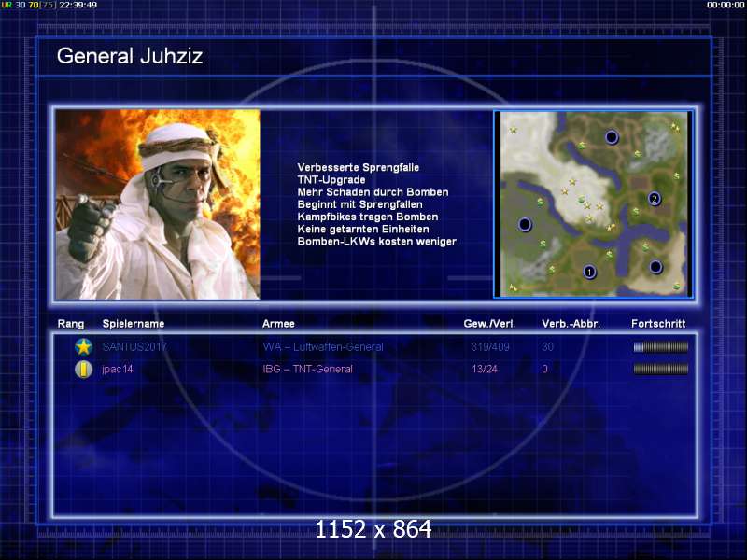The image size is (747, 560).
Task: Click the gold star rank icon for SANTUS2017
Action: [x=83, y=346]
